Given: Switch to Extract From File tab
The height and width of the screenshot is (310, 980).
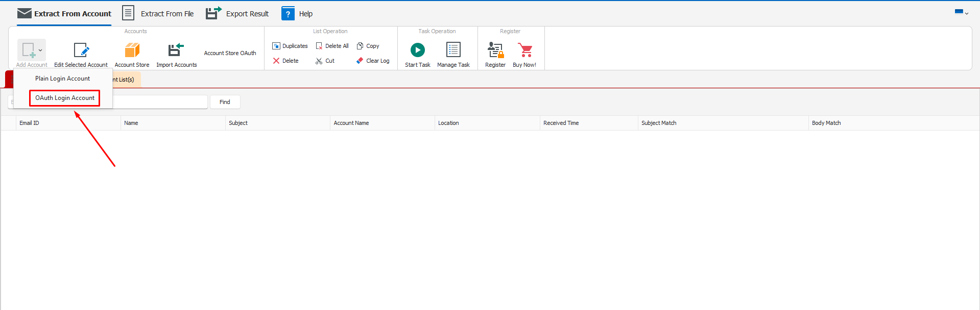Looking at the screenshot, I should [x=158, y=14].
